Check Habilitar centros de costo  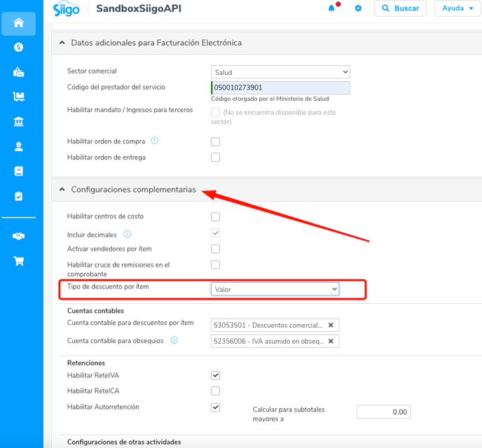point(216,217)
